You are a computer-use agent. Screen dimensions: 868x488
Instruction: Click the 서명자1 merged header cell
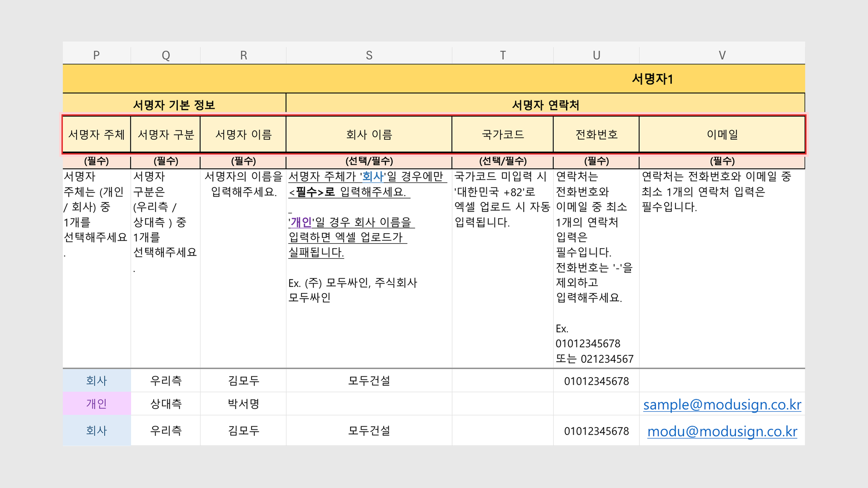tap(652, 79)
